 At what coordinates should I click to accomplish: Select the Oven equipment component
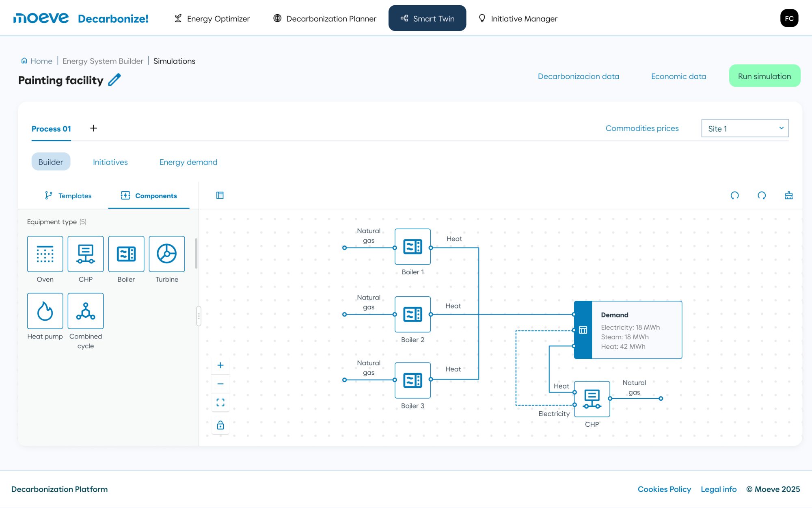pos(45,254)
